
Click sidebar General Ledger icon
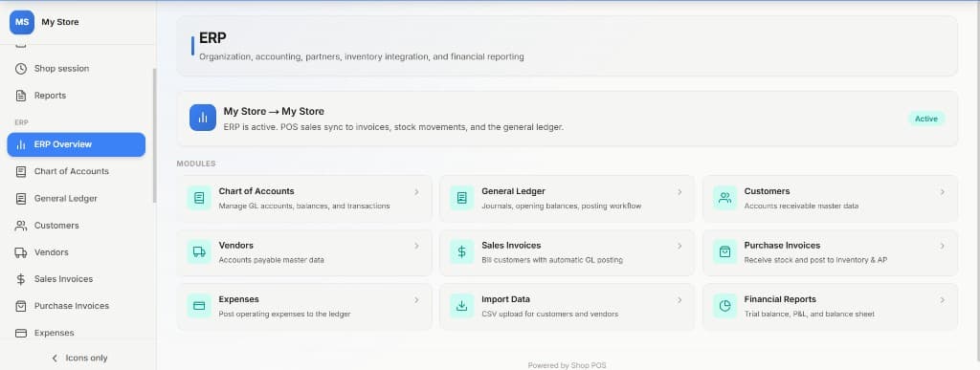pyautogui.click(x=21, y=199)
